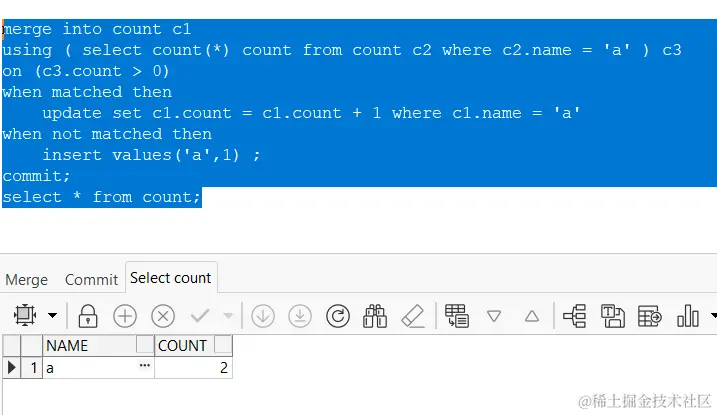Viewport: 717px width, 415px height.
Task: Switch to the Merge result tab
Action: (27, 279)
